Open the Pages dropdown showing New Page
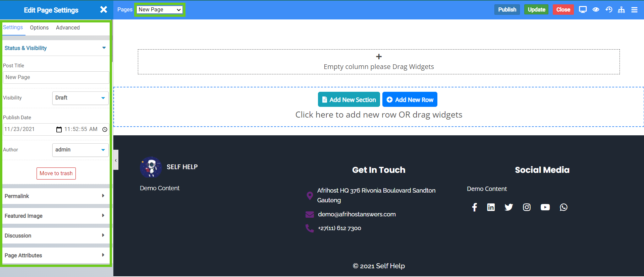This screenshot has height=277, width=644. pos(160,10)
